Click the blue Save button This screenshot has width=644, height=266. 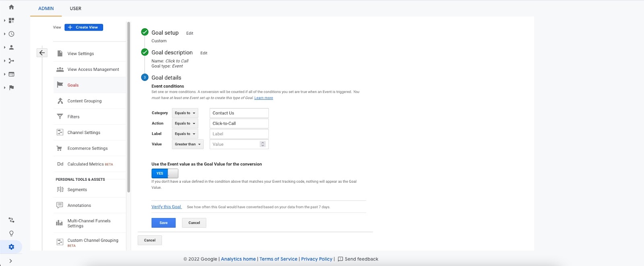[x=163, y=223]
